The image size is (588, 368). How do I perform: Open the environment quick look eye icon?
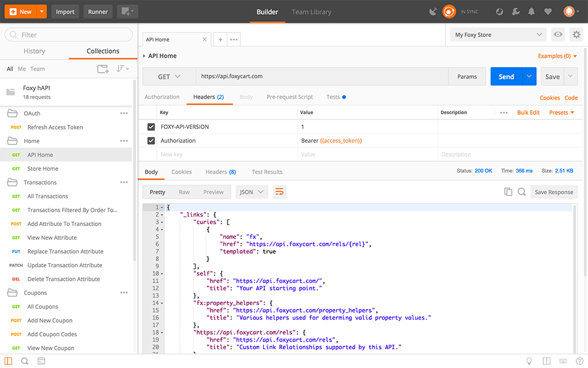558,35
